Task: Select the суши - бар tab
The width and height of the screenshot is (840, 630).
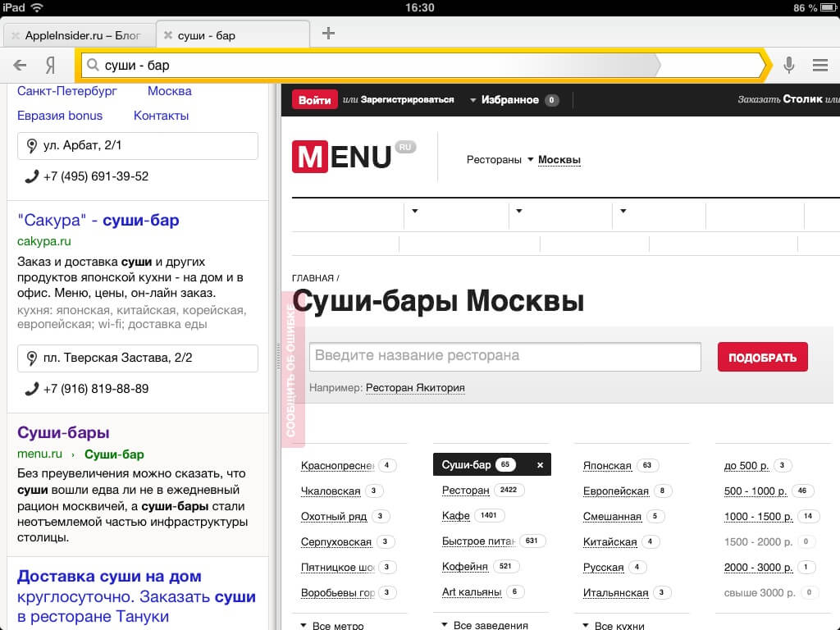Action: tap(206, 35)
